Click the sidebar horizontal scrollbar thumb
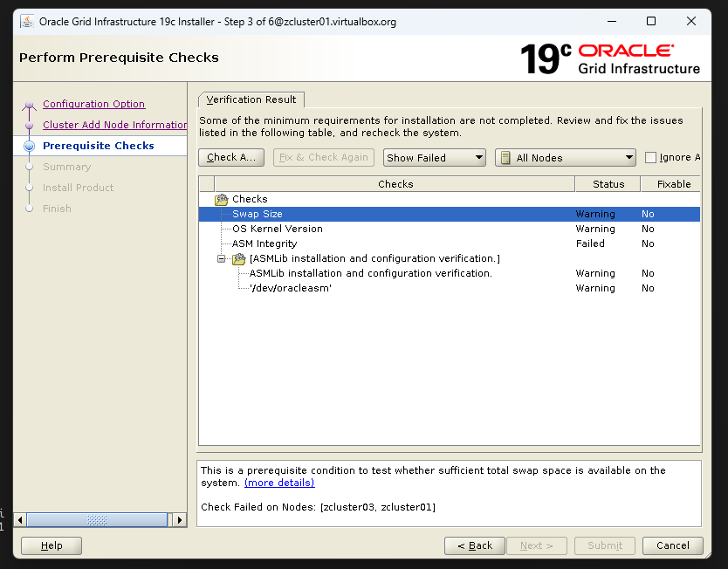The width and height of the screenshot is (728, 569). 97,520
